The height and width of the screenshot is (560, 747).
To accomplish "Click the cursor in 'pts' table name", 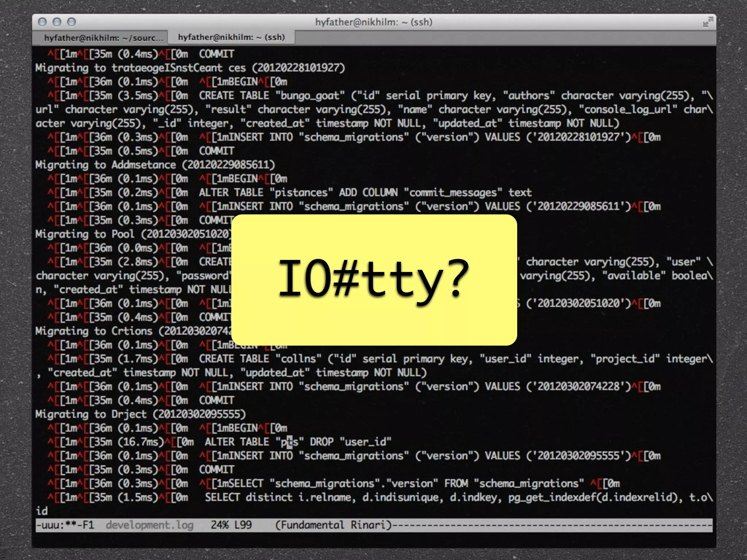I will [290, 442].
